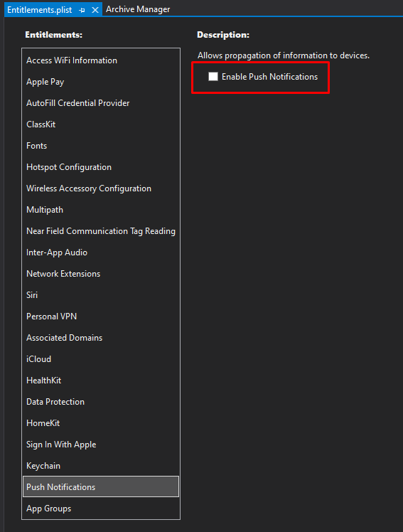This screenshot has width=403, height=532.
Task: Enable Push Notifications checkbox
Action: [213, 77]
